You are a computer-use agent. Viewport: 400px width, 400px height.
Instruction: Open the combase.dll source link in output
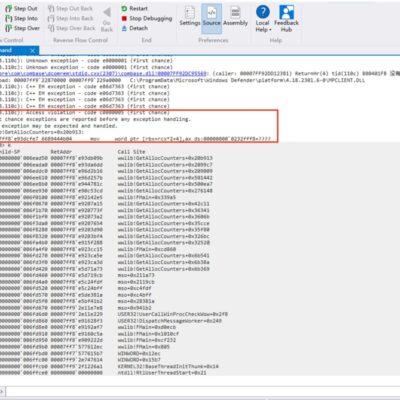tap(103, 74)
